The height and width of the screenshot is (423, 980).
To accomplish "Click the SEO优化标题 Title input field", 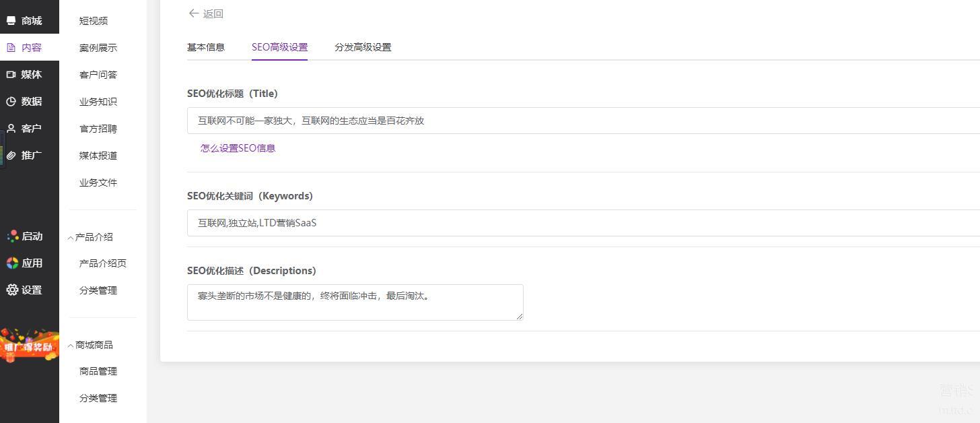I will (x=583, y=121).
